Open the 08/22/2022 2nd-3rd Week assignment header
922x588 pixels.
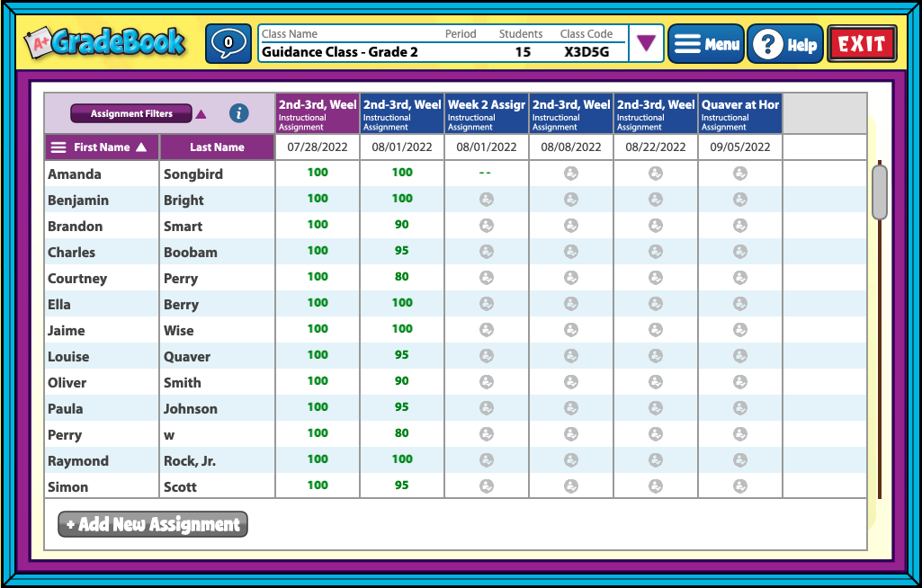[x=656, y=113]
